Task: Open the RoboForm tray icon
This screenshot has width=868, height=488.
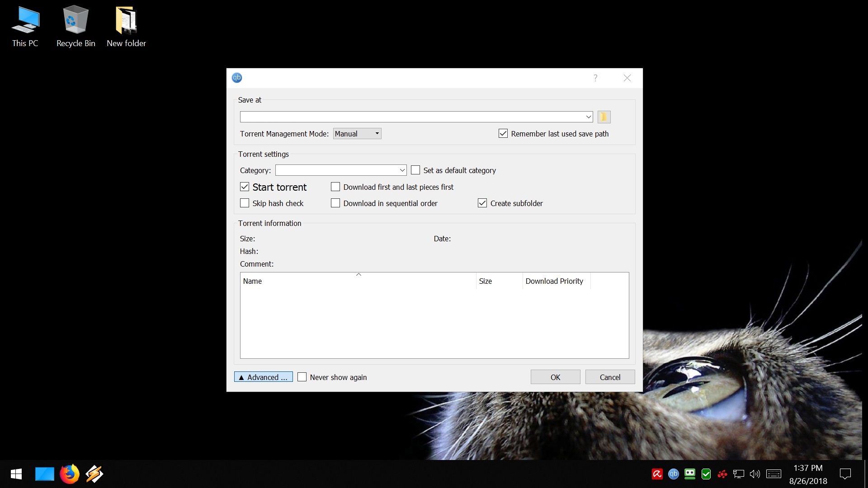Action: tap(689, 474)
